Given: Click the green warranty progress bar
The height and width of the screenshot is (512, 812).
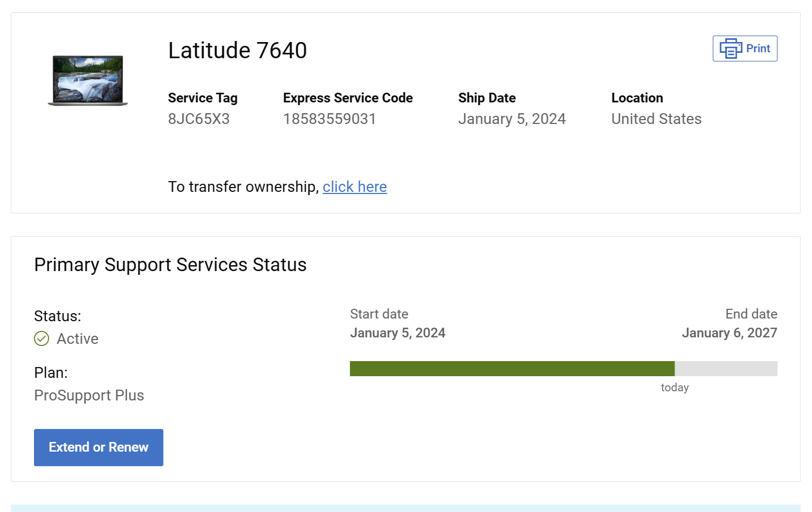Looking at the screenshot, I should pos(512,369).
